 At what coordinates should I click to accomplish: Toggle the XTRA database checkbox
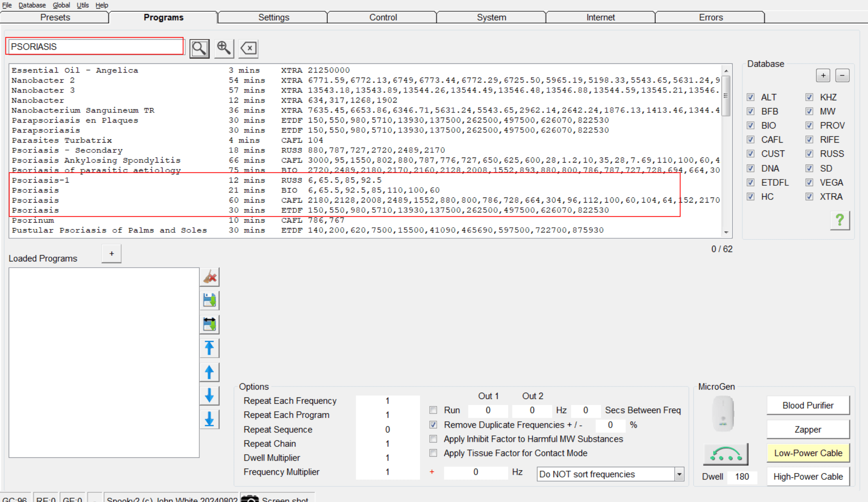(809, 196)
